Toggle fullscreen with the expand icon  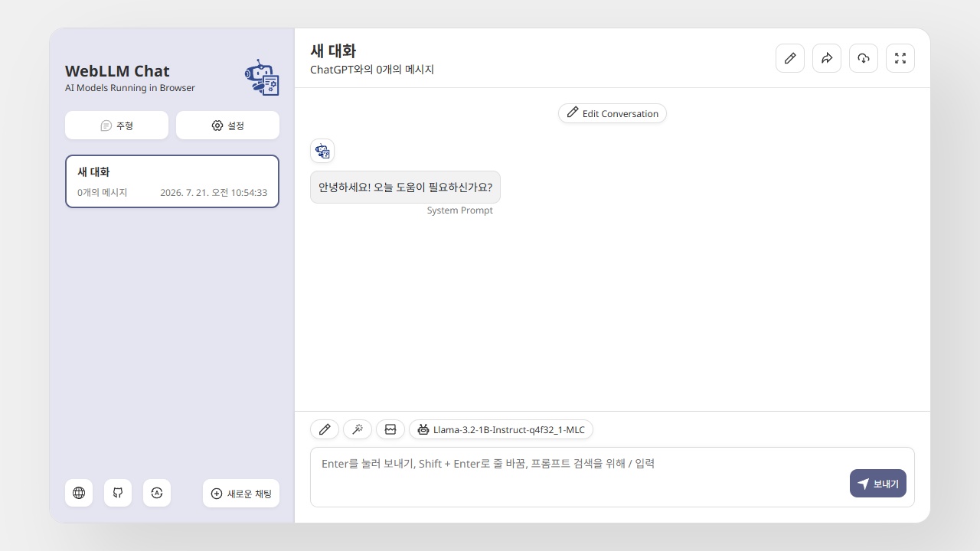pos(900,58)
